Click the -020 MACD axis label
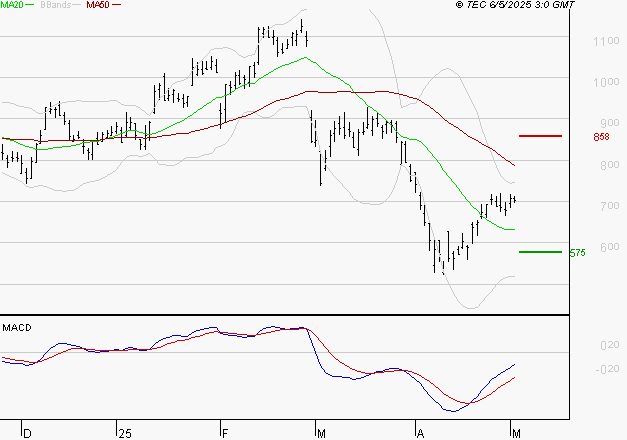The image size is (627, 440). (x=607, y=369)
